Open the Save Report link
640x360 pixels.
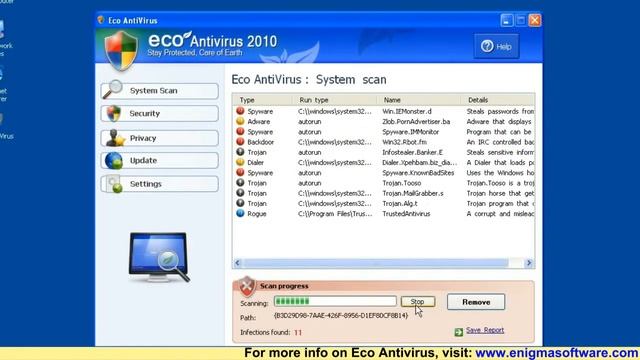485,330
